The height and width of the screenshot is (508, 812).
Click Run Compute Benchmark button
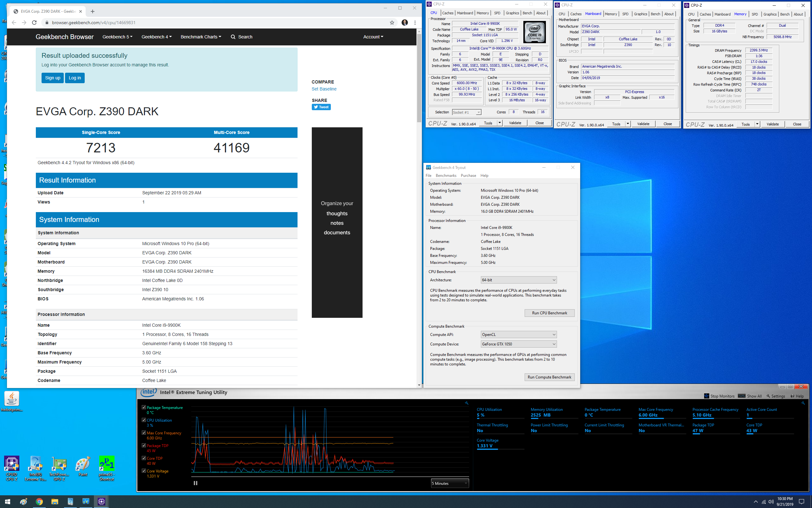[549, 377]
